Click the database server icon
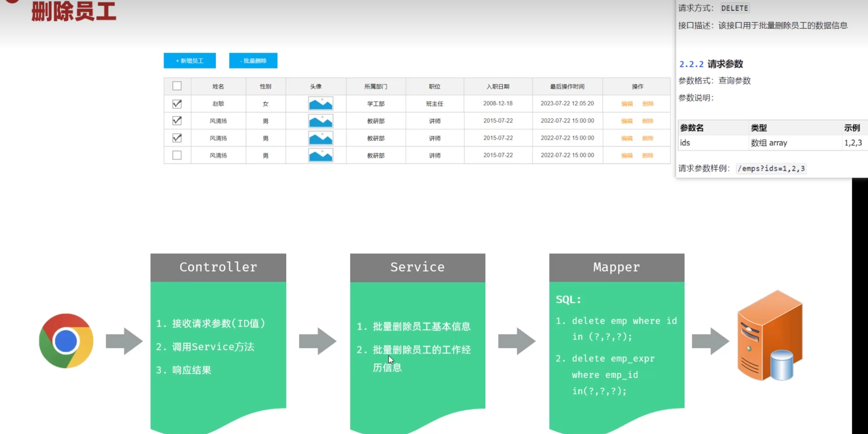 click(770, 336)
